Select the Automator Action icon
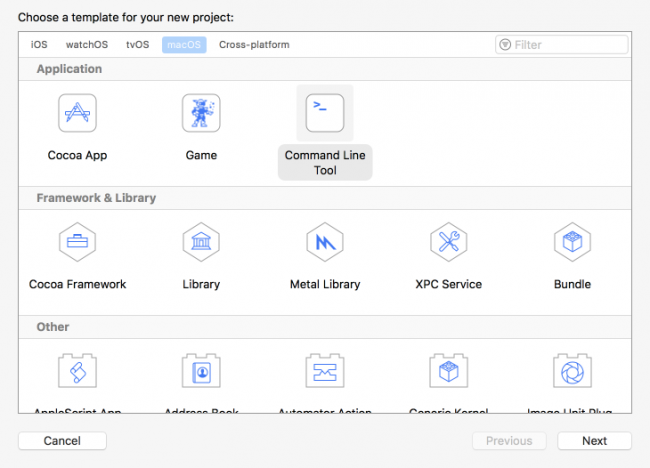The image size is (650, 468). [x=325, y=371]
